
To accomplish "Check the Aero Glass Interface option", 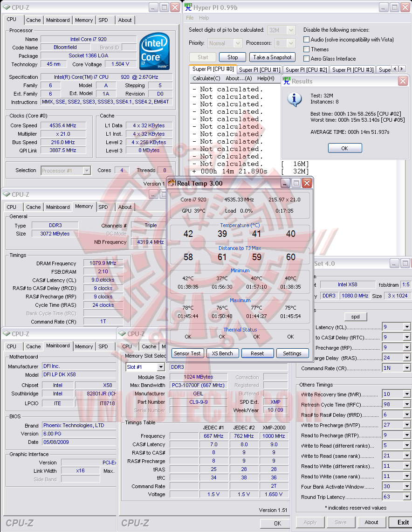I will pos(307,59).
